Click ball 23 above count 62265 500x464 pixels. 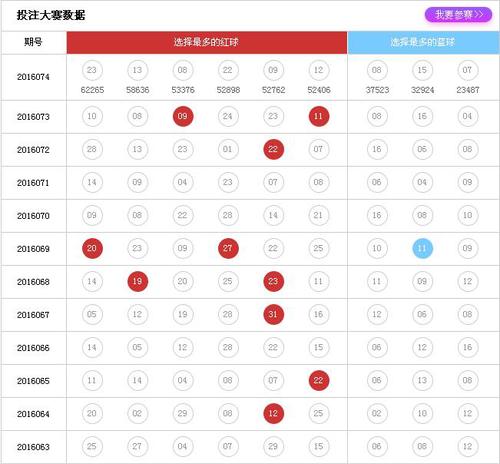click(x=92, y=70)
